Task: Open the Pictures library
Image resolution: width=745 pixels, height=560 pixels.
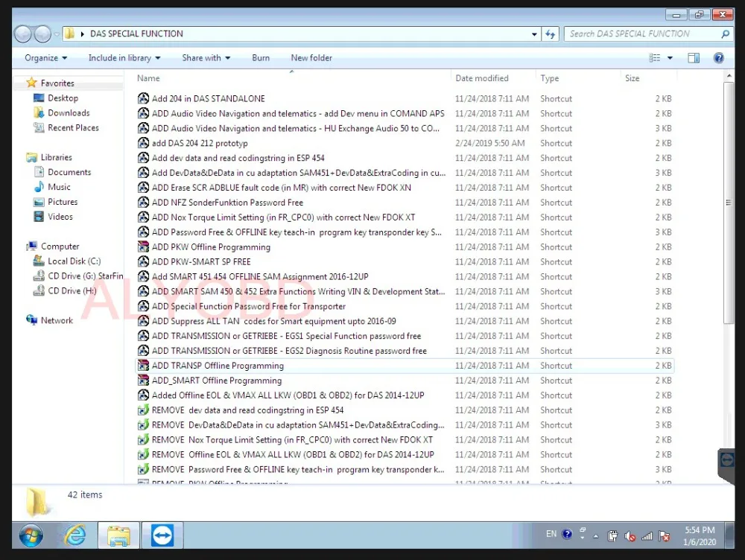Action: point(63,202)
